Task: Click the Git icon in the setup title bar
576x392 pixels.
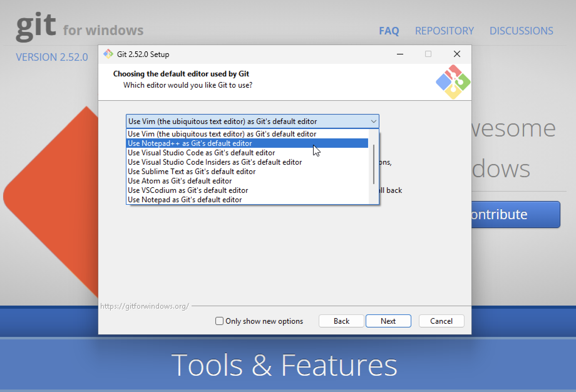Action: point(108,54)
